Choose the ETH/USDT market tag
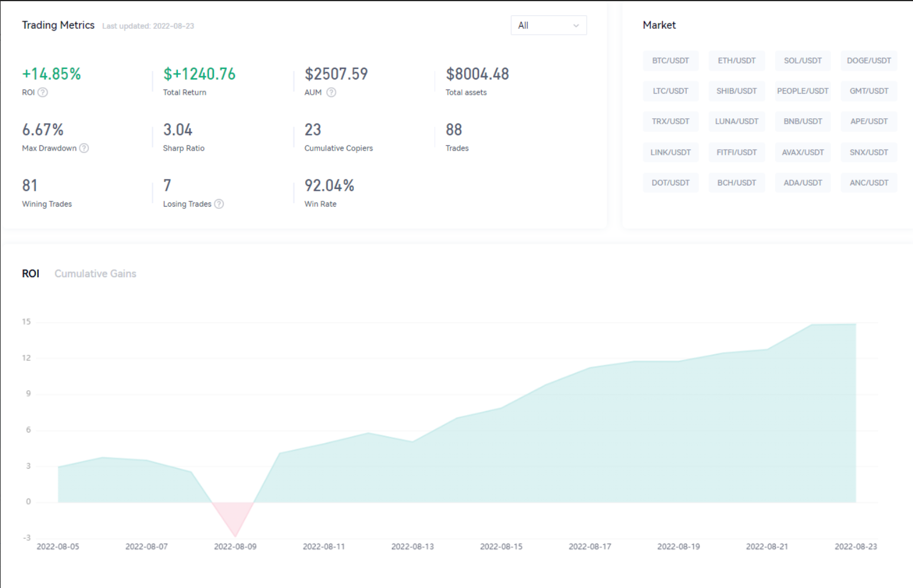Viewport: 913px width, 588px height. (736, 61)
